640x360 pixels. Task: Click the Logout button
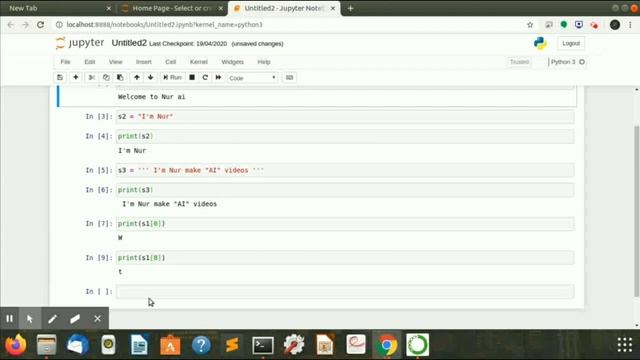tap(571, 43)
